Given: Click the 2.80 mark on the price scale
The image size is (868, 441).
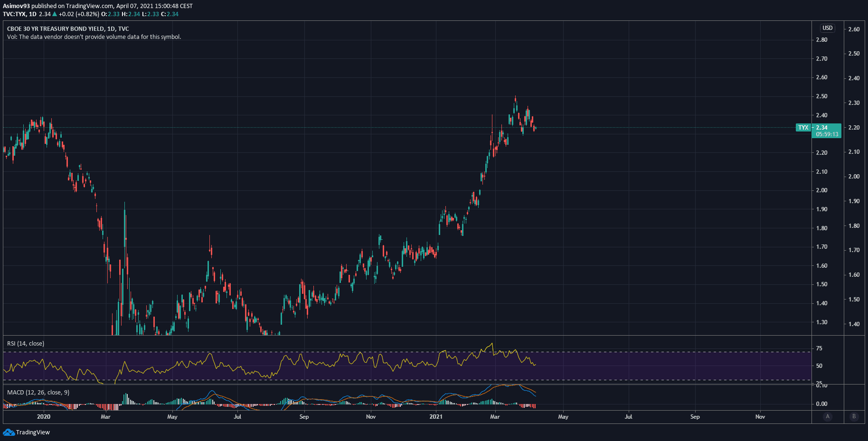Looking at the screenshot, I should pyautogui.click(x=821, y=40).
